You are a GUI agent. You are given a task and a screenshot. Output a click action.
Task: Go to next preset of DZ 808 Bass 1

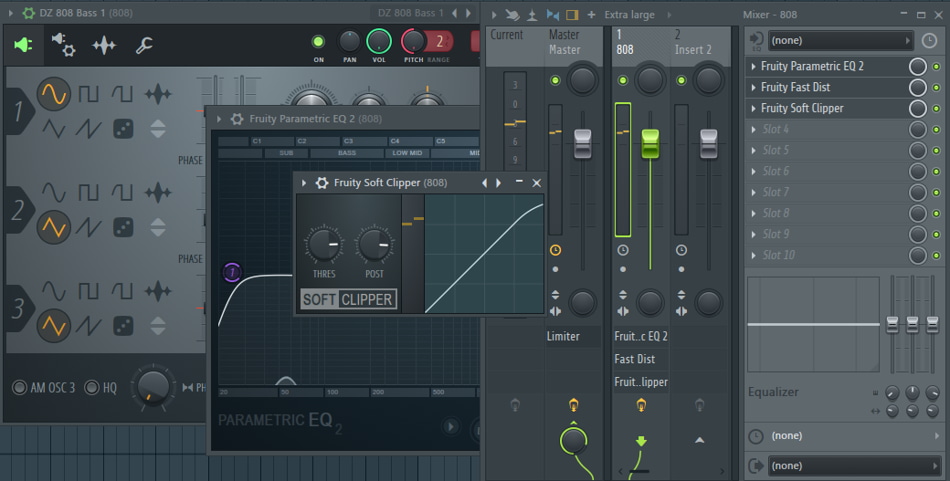(468, 13)
